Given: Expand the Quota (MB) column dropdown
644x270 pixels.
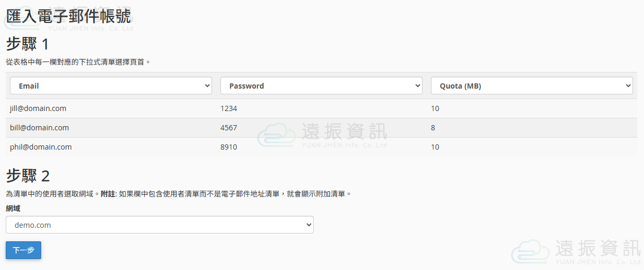Looking at the screenshot, I should click(x=531, y=86).
